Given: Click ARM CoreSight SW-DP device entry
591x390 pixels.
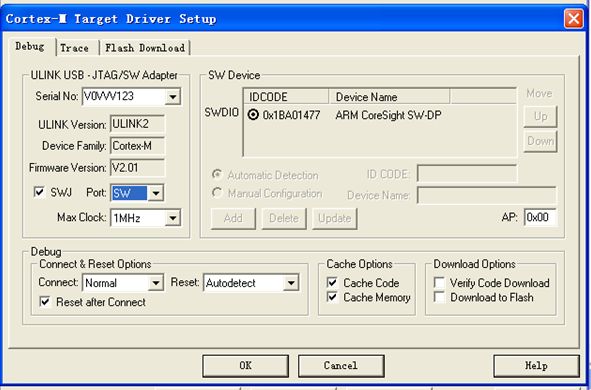Looking at the screenshot, I should coord(388,115).
